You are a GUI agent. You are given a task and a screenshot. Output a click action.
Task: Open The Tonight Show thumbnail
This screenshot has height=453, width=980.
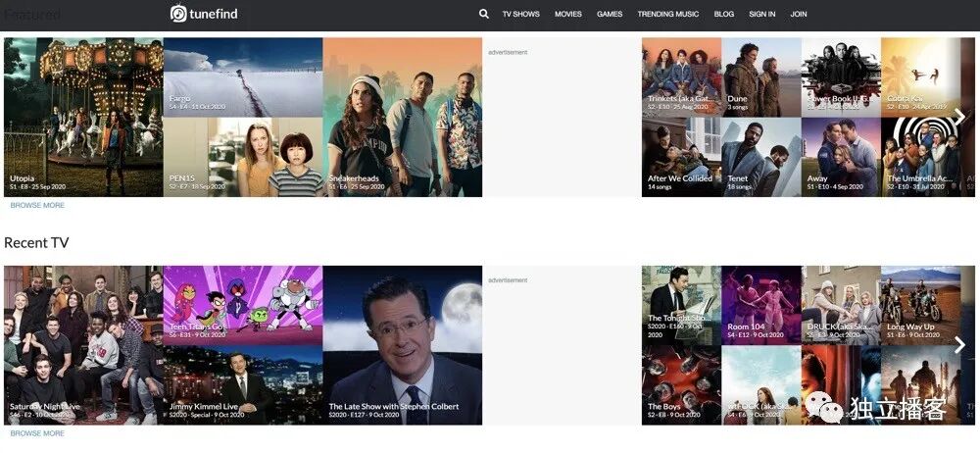click(681, 305)
